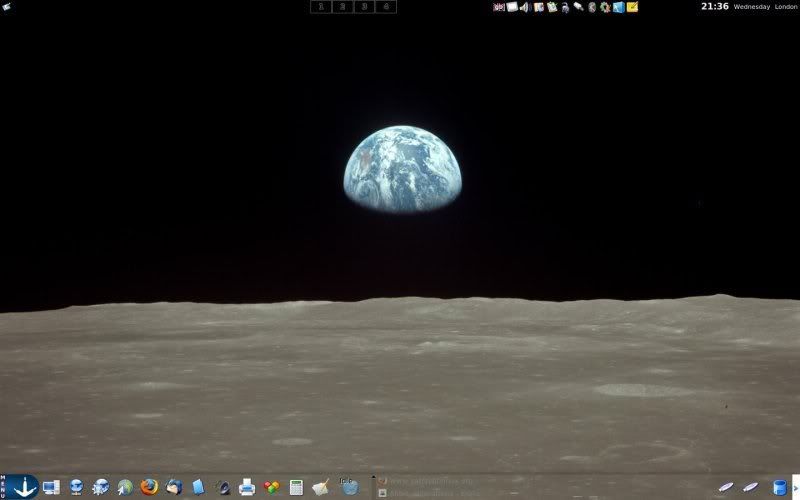Viewport: 800px width, 500px height.
Task: Switch to virtual desktop 2
Action: (342, 7)
